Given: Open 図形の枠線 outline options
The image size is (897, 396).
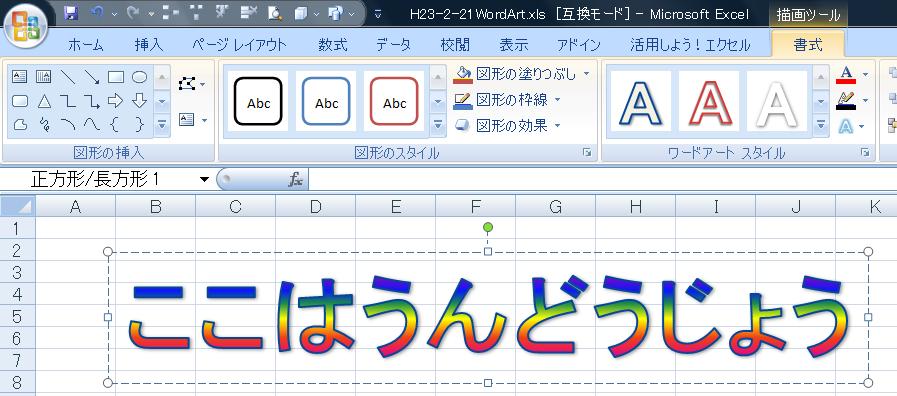Looking at the screenshot, I should coord(507,100).
